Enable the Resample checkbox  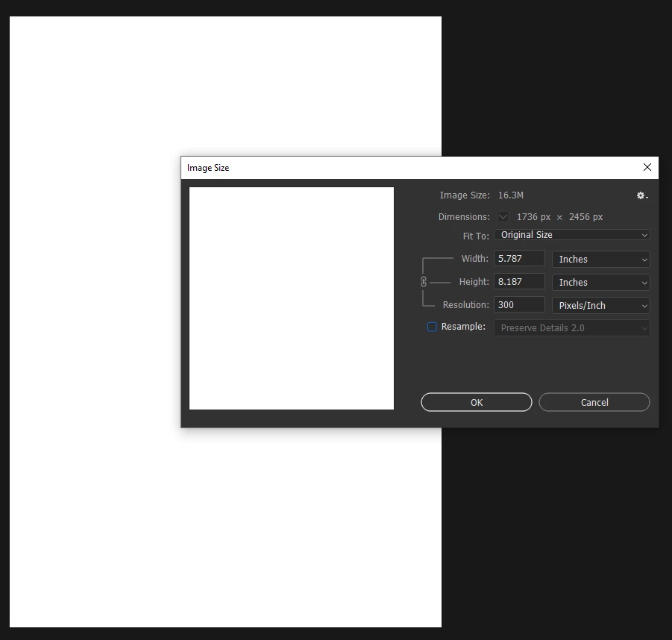click(x=432, y=327)
